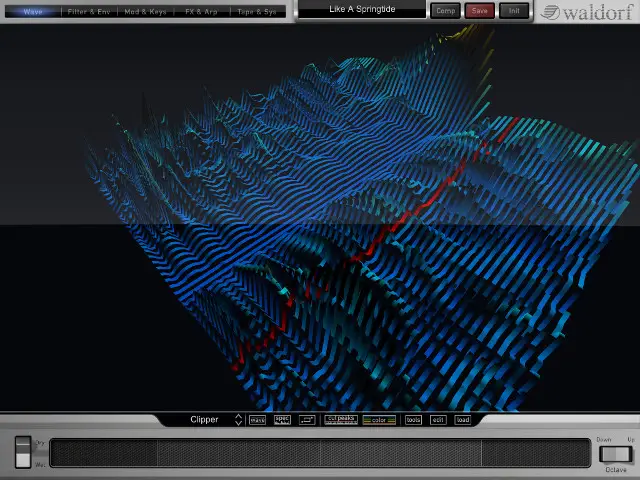Switch to the Wave tab
The height and width of the screenshot is (480, 640).
tap(32, 12)
